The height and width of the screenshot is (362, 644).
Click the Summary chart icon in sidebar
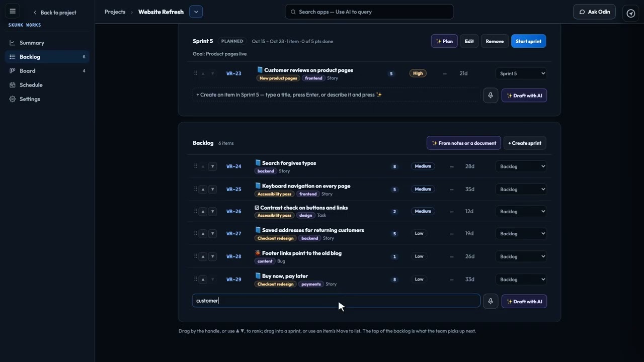pyautogui.click(x=13, y=43)
